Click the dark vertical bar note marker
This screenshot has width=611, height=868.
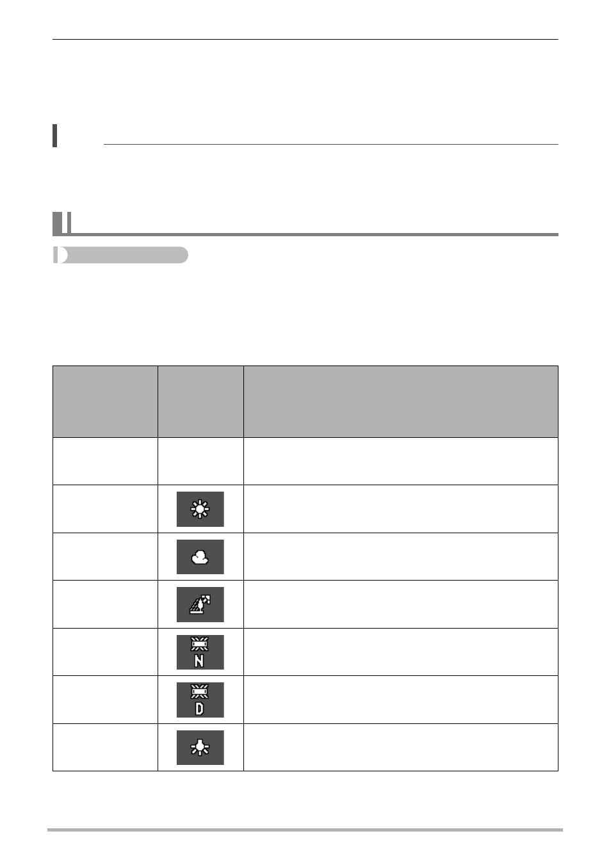55,136
